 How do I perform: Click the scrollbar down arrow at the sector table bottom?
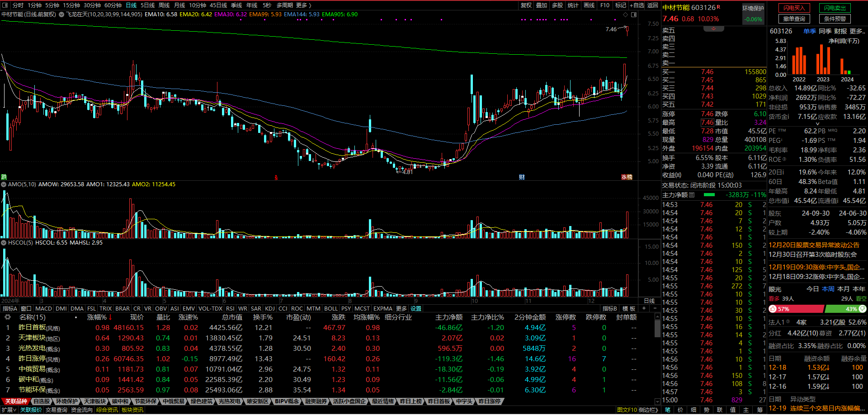(657, 401)
